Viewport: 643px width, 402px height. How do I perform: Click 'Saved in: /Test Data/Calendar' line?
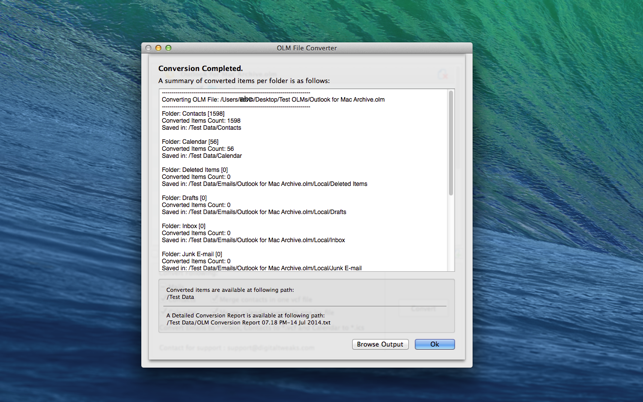202,156
